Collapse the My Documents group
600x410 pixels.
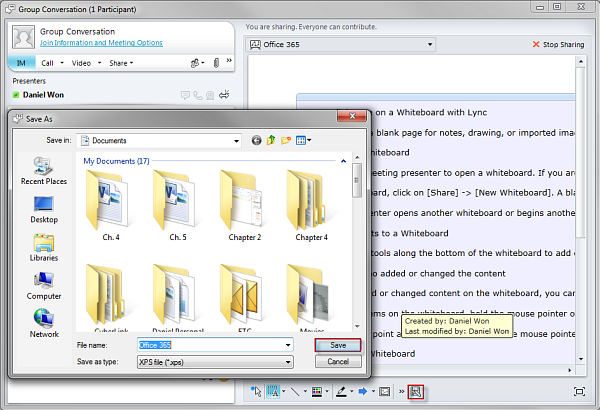click(343, 161)
